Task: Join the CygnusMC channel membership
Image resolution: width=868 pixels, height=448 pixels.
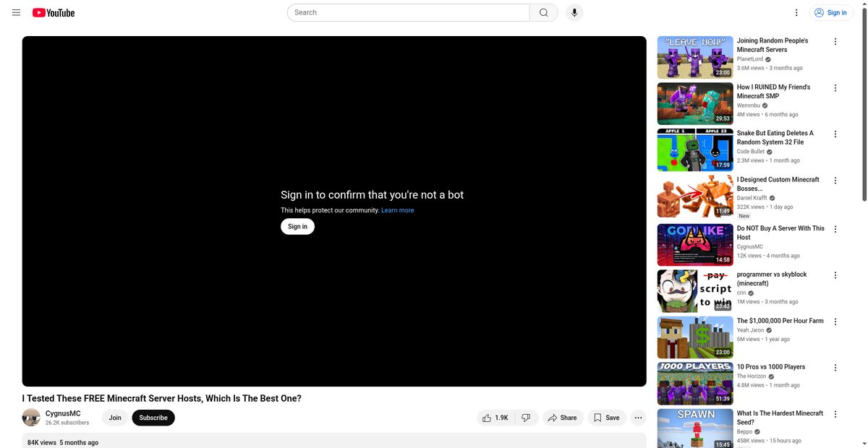Action: pyautogui.click(x=115, y=418)
